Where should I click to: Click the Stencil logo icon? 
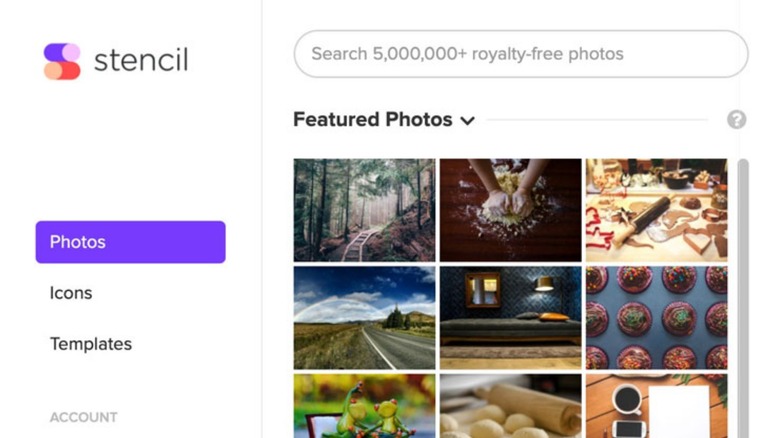point(62,61)
